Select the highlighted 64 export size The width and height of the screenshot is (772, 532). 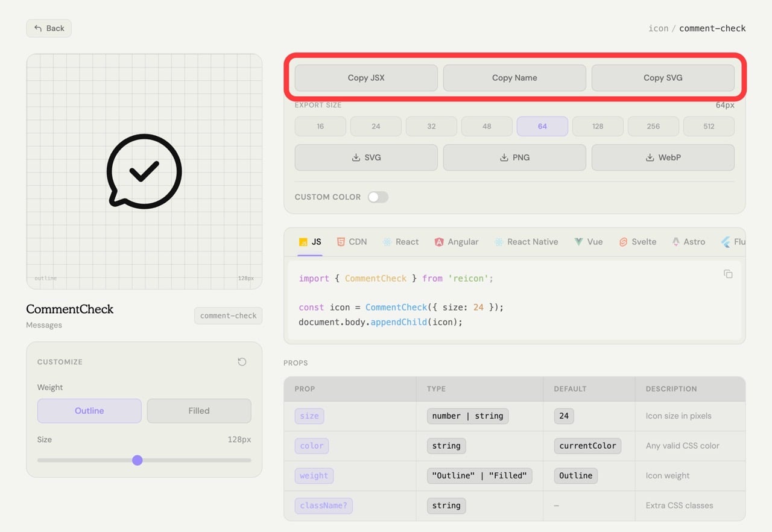pyautogui.click(x=542, y=127)
